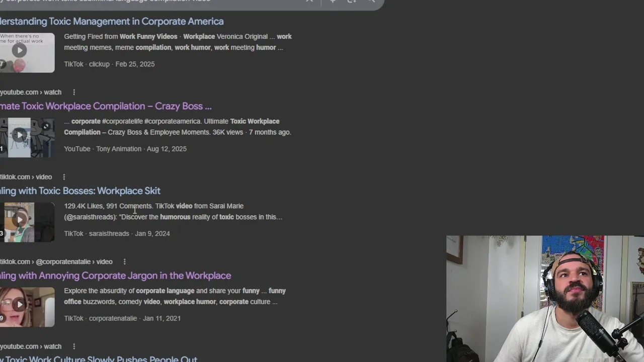Open Annoying Corporate Jargon in the Workplace link

(x=116, y=276)
